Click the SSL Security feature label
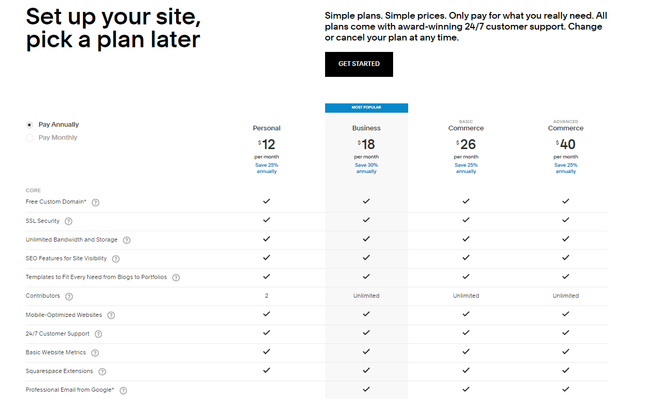The image size is (645, 399). [x=42, y=221]
